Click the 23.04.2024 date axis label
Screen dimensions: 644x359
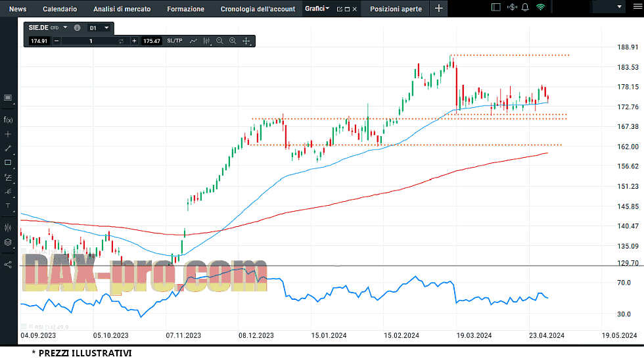point(547,335)
